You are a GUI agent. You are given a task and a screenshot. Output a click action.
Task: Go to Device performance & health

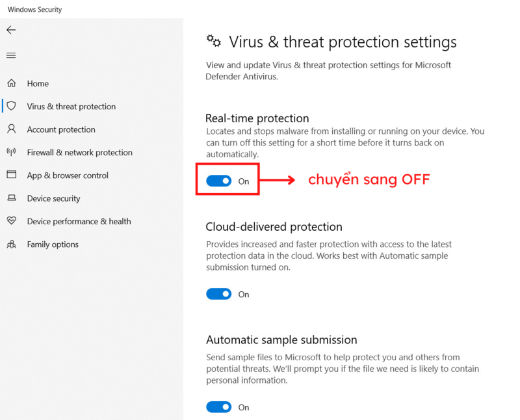79,221
